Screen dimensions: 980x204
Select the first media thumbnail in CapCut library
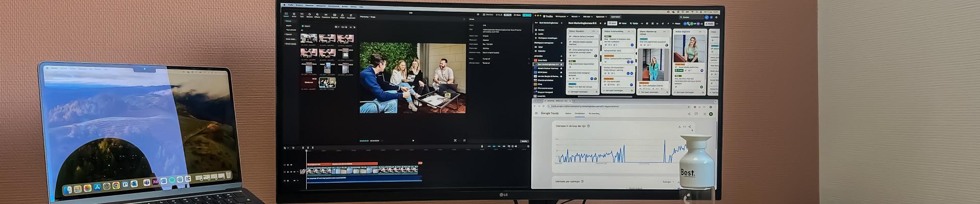(309, 38)
